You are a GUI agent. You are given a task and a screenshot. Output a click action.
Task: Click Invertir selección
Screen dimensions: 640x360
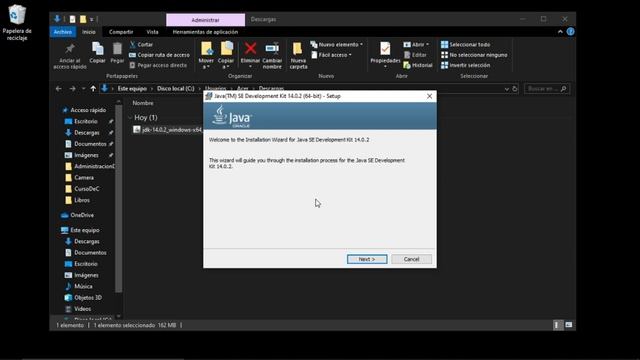pyautogui.click(x=465, y=65)
